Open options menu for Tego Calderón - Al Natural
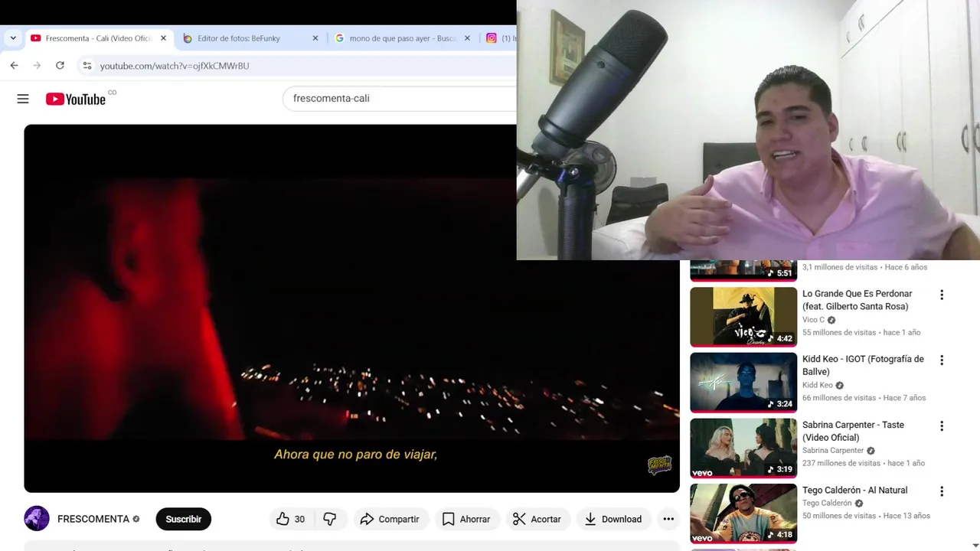 pyautogui.click(x=942, y=491)
